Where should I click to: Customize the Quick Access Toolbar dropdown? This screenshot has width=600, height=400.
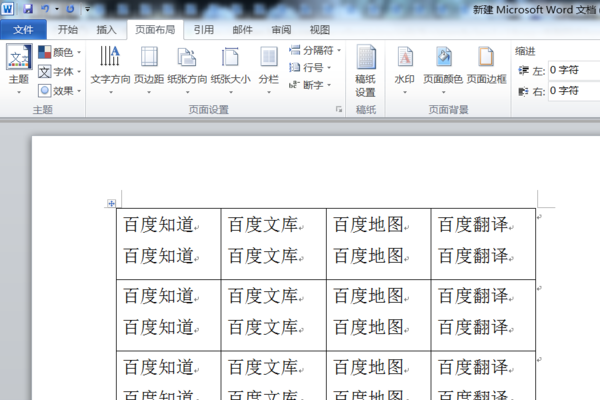click(88, 9)
